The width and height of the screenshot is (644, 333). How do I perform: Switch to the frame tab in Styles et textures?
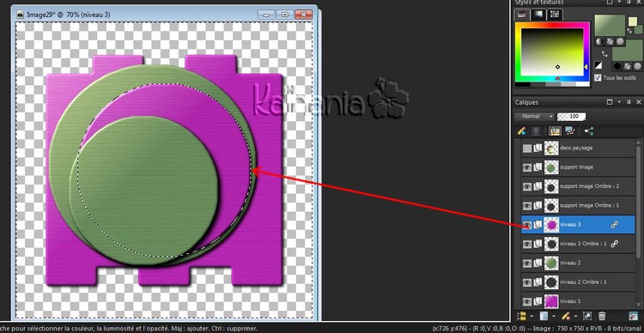coord(522,15)
